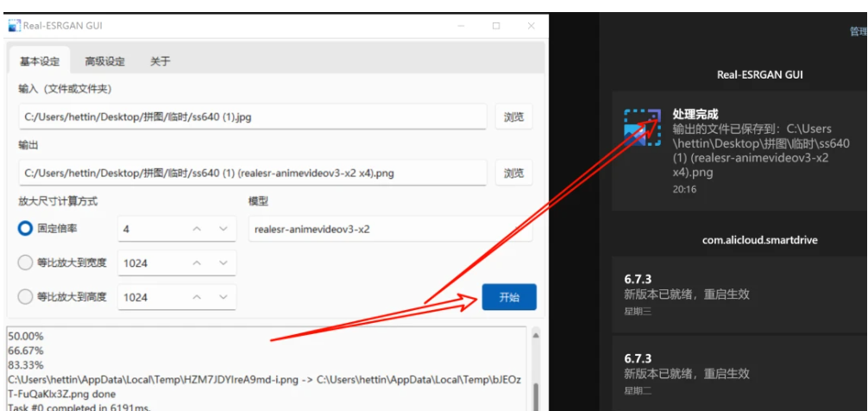Maximize the Real-ESRGAN GUI window

496,26
